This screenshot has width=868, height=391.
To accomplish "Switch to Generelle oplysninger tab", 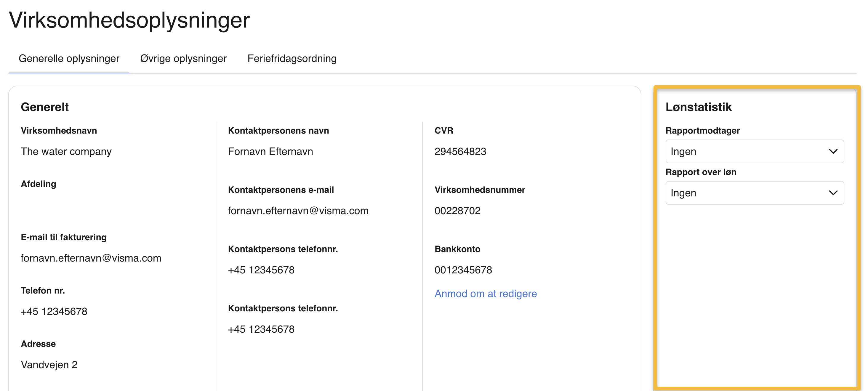I will point(69,58).
